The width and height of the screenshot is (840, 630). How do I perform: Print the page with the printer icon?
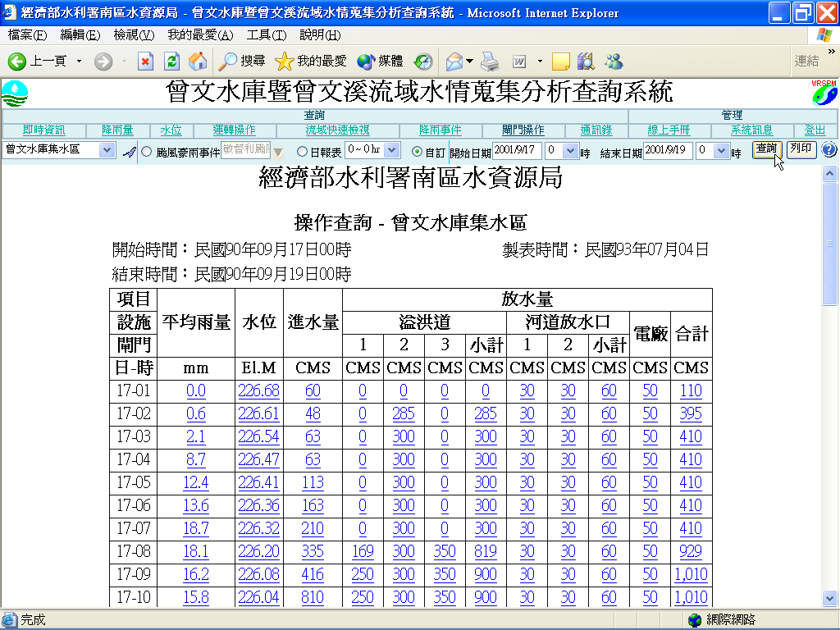click(x=490, y=62)
